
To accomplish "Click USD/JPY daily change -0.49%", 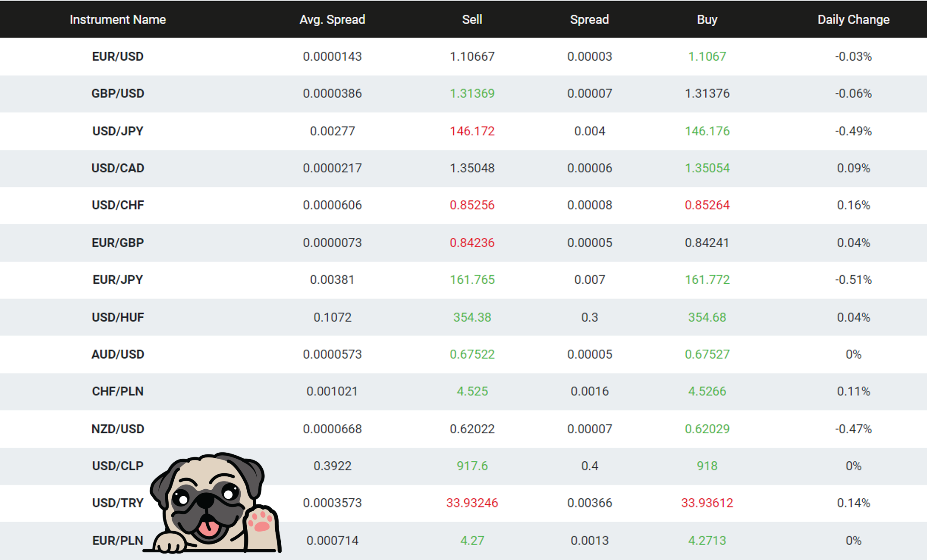I will pyautogui.click(x=853, y=131).
